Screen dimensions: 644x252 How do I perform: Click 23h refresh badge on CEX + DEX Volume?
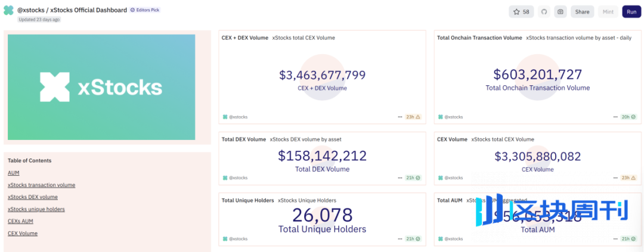click(x=413, y=117)
